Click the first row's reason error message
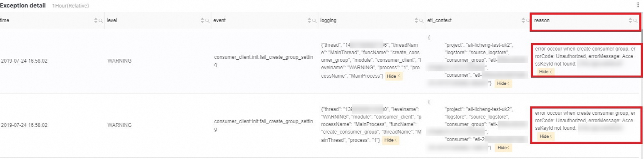 tap(585, 56)
